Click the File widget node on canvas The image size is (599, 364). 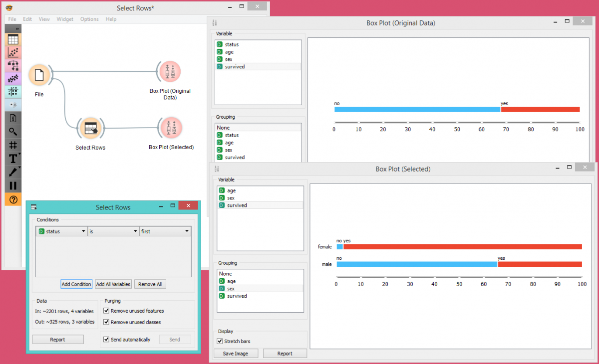39,76
